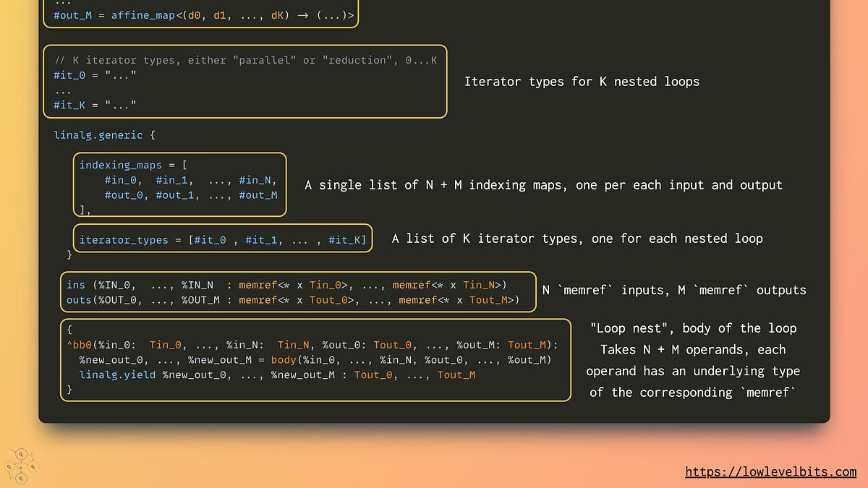The image size is (868, 488).
Task: Click 'A list of K iterator types' annotation
Action: (577, 238)
